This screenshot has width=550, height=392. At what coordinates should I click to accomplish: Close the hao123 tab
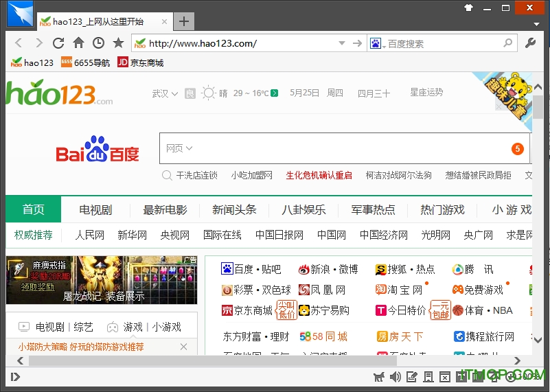[164, 22]
